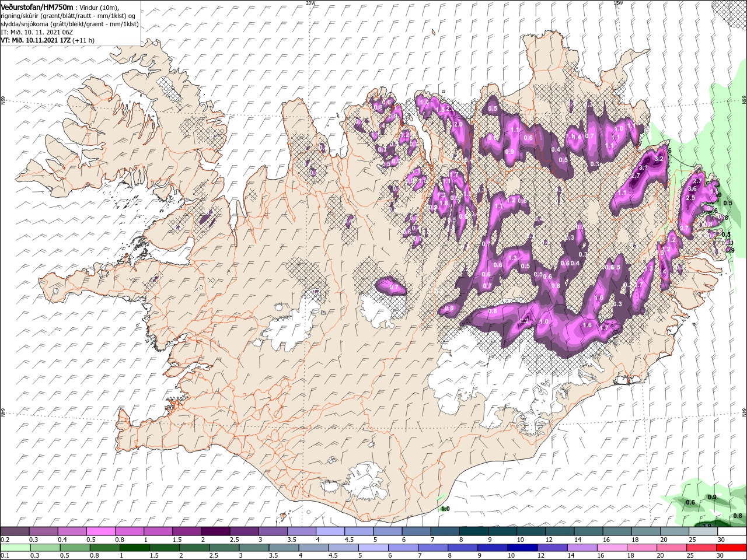Click the 0.7 value on the isolated central purple patch

tap(393, 288)
